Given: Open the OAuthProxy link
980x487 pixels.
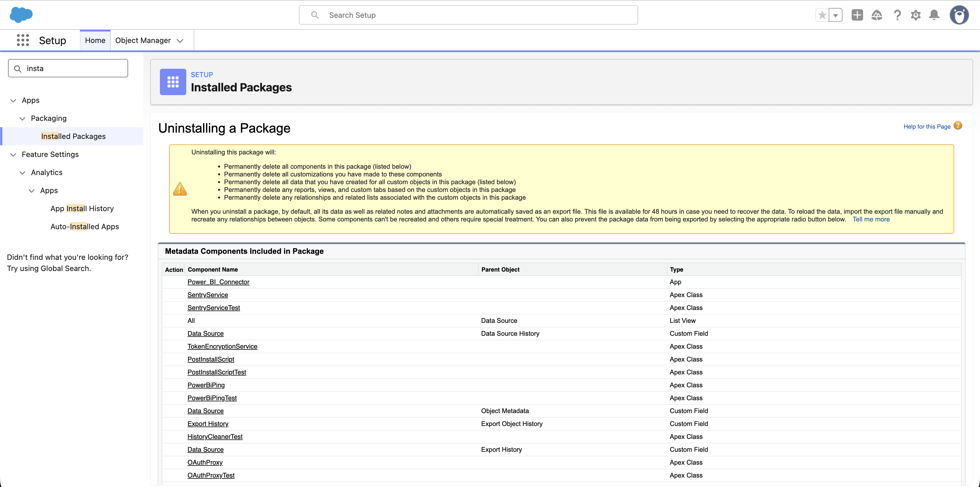Looking at the screenshot, I should [x=205, y=463].
